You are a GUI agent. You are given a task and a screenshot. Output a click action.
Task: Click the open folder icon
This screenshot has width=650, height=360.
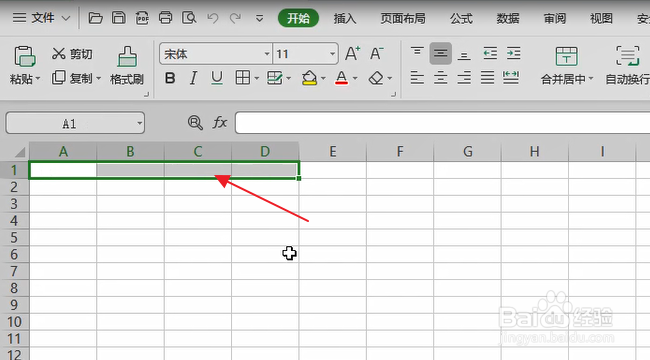[x=95, y=18]
